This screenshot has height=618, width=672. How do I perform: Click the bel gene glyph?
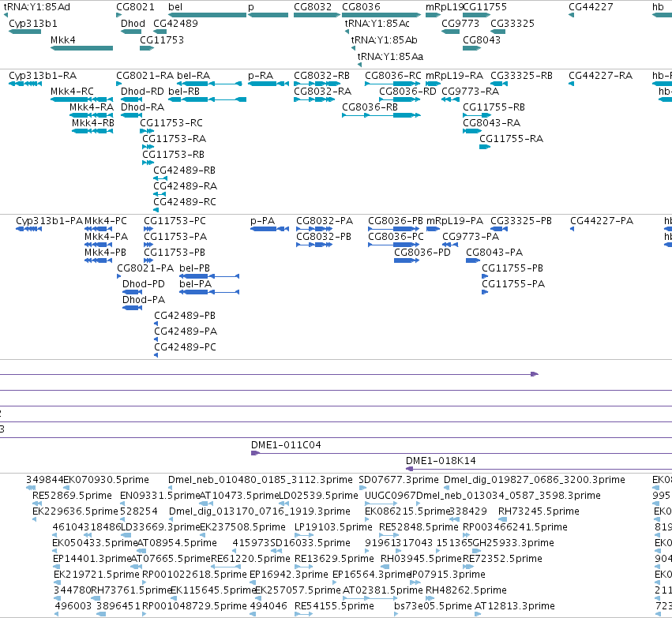207,15
